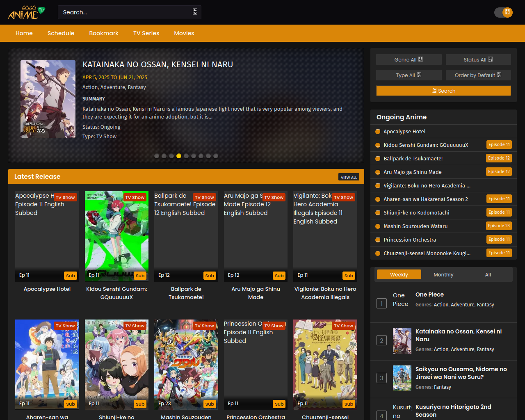525x420 pixels.
Task: Click Adventure genre under One Piece
Action: coord(463,305)
